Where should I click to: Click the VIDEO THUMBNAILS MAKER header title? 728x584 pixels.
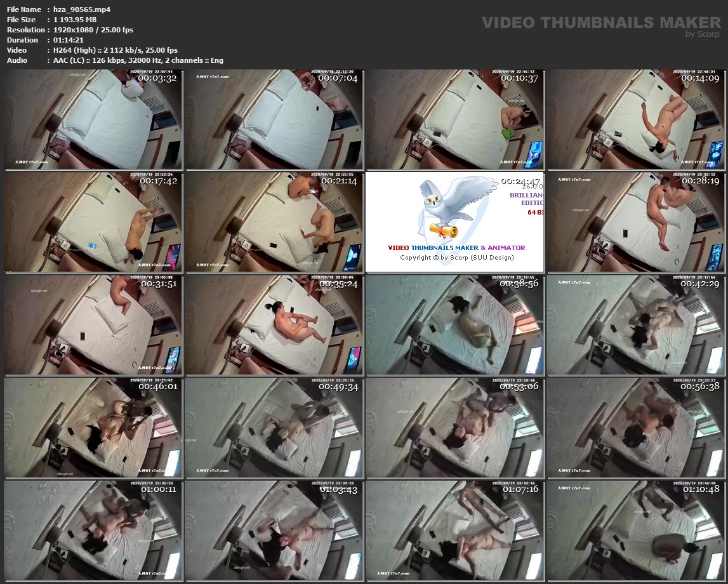pos(601,23)
